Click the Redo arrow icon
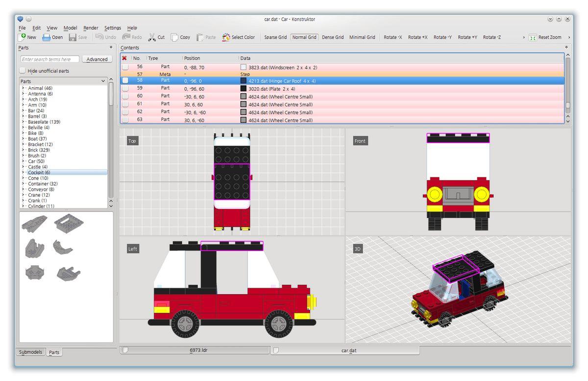 pyautogui.click(x=126, y=37)
